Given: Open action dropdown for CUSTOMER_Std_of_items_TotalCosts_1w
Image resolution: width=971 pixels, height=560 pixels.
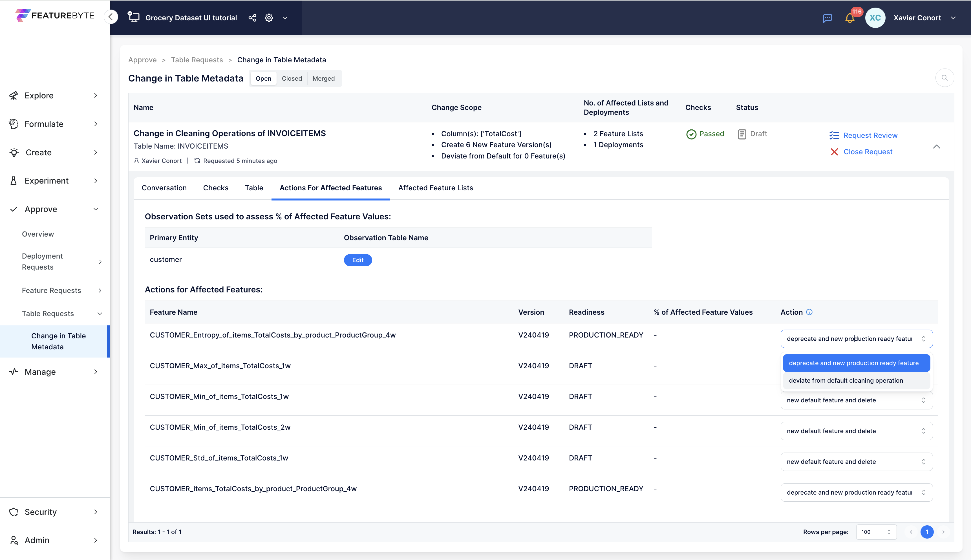Looking at the screenshot, I should (x=857, y=462).
